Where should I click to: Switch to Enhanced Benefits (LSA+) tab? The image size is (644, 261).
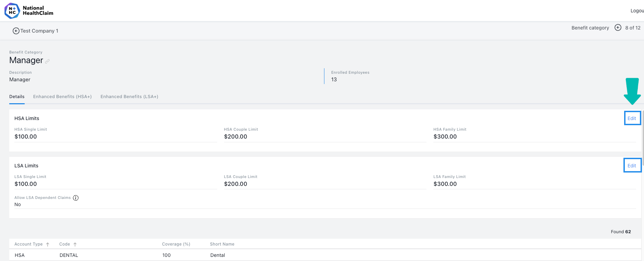pos(129,97)
